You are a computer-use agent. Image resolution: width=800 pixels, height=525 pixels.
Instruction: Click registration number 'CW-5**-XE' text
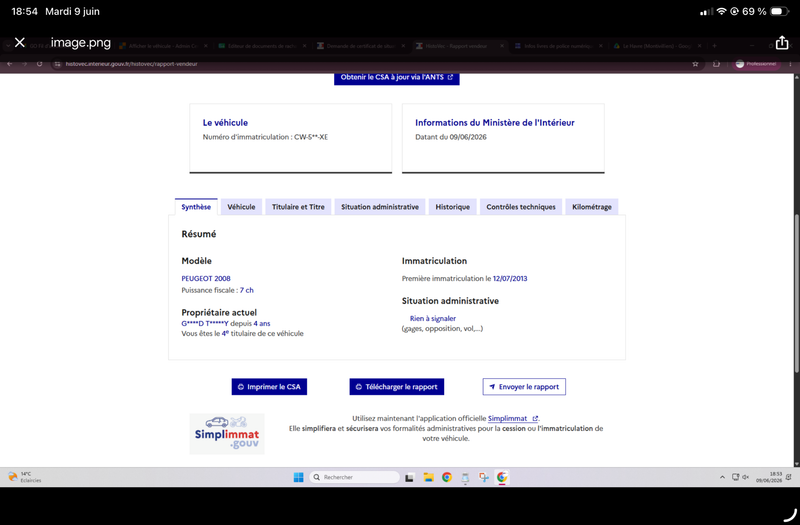coord(311,137)
